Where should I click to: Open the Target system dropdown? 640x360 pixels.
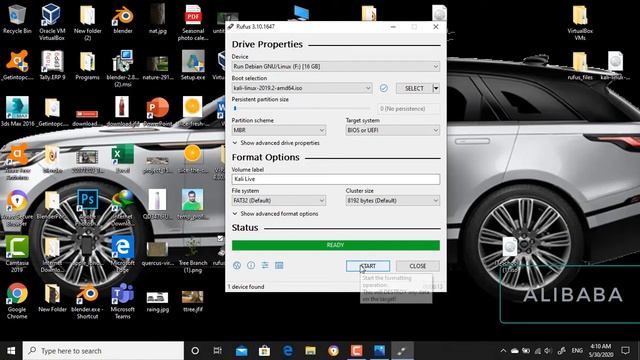393,130
